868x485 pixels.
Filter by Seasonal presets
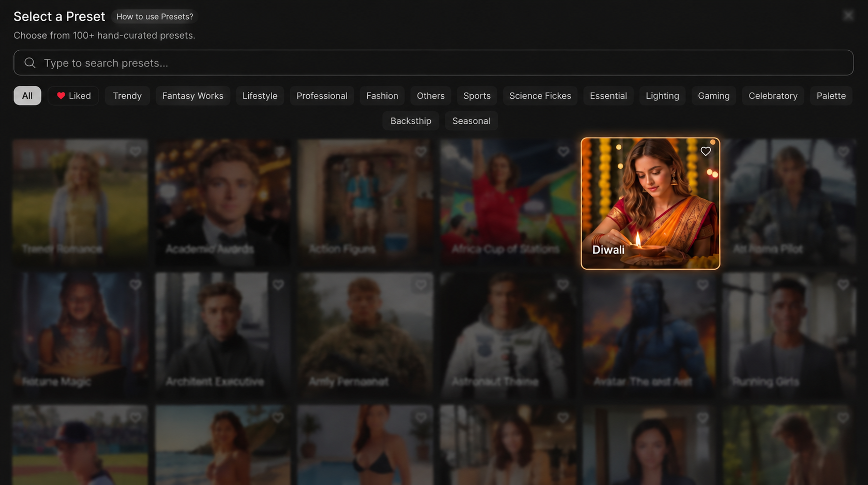click(x=471, y=121)
